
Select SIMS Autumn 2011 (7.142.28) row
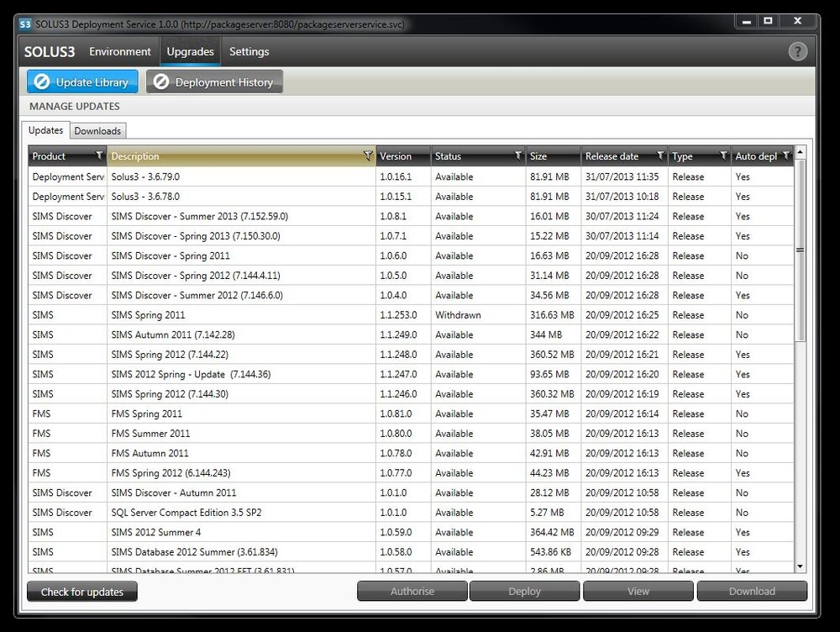coord(411,335)
